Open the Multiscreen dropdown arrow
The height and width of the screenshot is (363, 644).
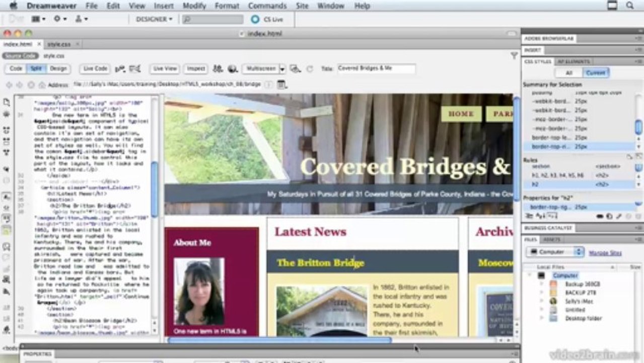pyautogui.click(x=282, y=69)
